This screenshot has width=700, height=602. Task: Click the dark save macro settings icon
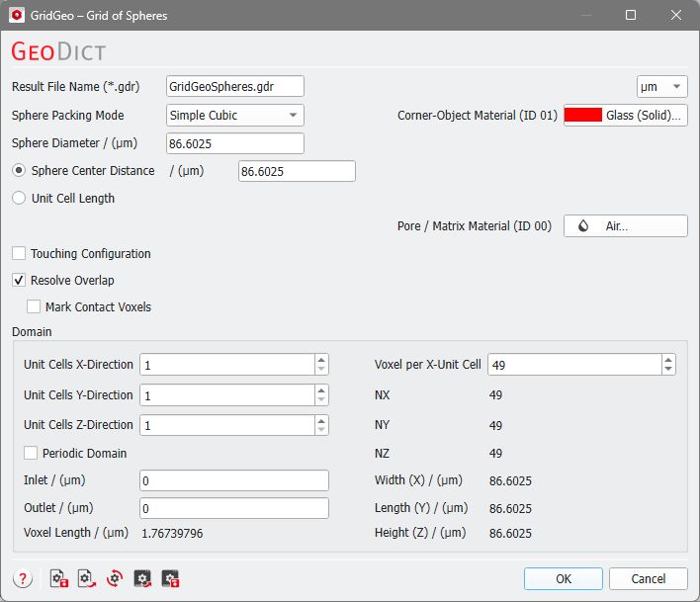point(170,579)
